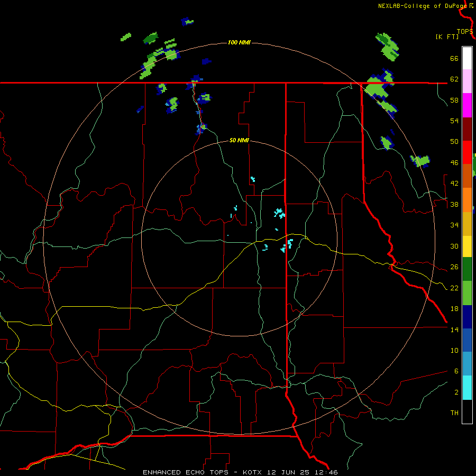Screen dimensions: 476x476
Task: Click the yellow legend swatch
Action: [x=467, y=246]
